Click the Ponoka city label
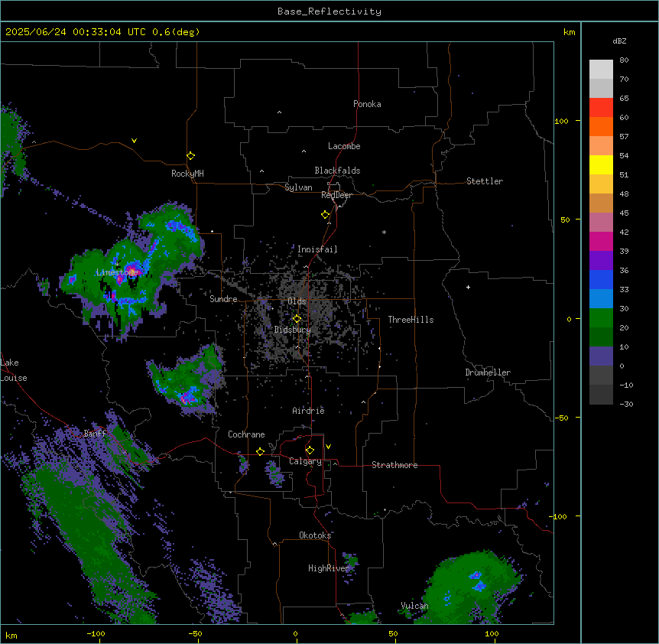659x644 pixels. pyautogui.click(x=367, y=104)
